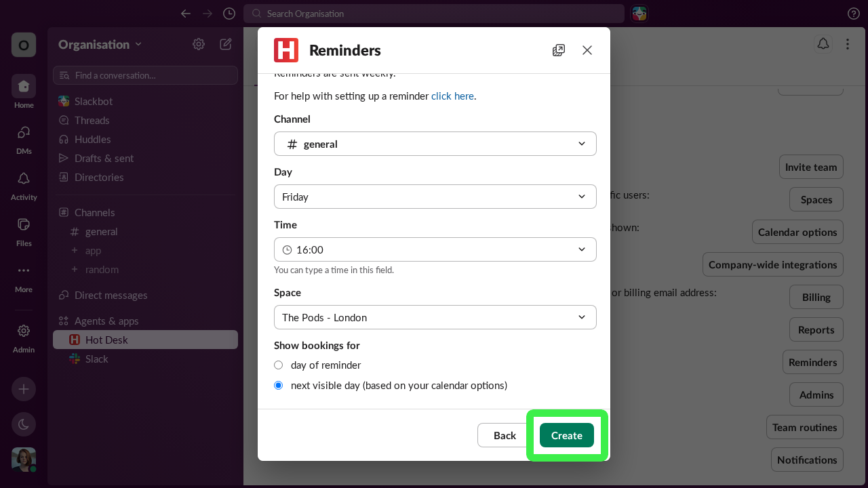Click Spaces button
Image resolution: width=868 pixels, height=488 pixels.
click(816, 199)
